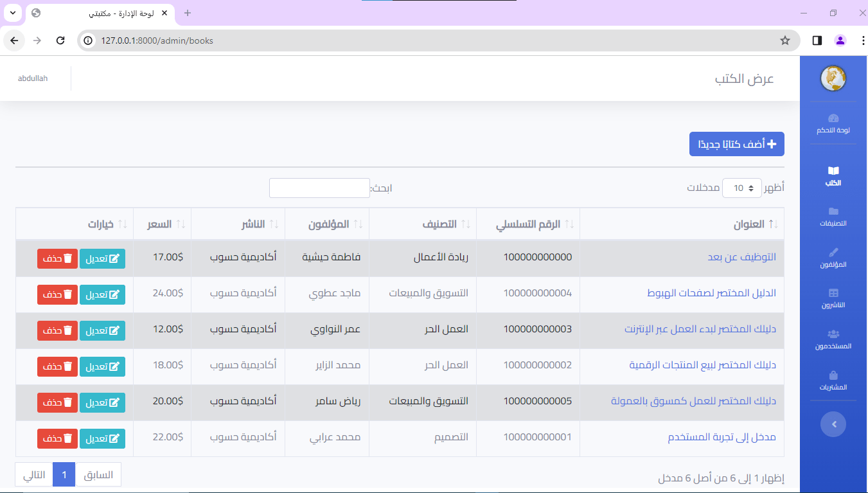Open book link 'مدخل إلى تجربة المستخدم'
The width and height of the screenshot is (868, 493).
click(722, 437)
